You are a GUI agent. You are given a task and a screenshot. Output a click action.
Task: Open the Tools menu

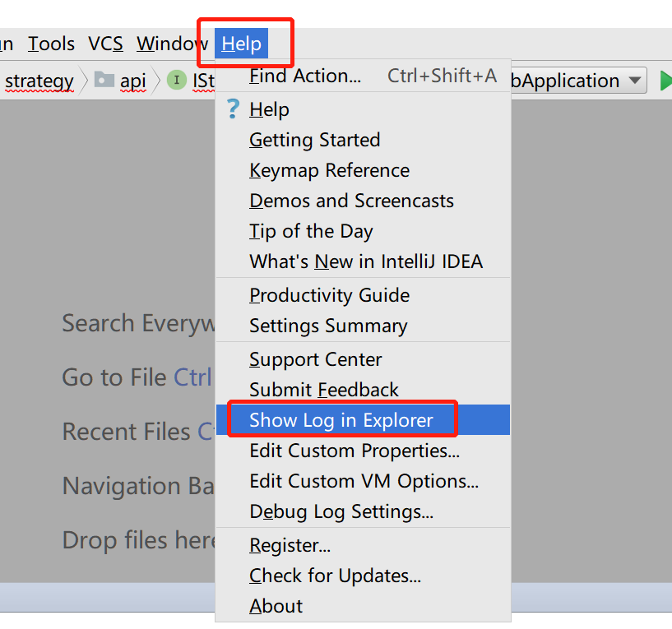point(51,44)
